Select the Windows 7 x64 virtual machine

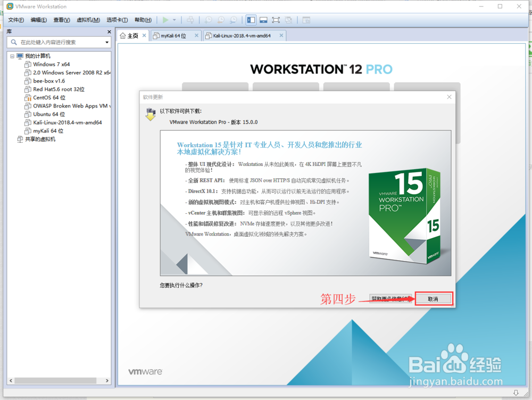tap(52, 64)
